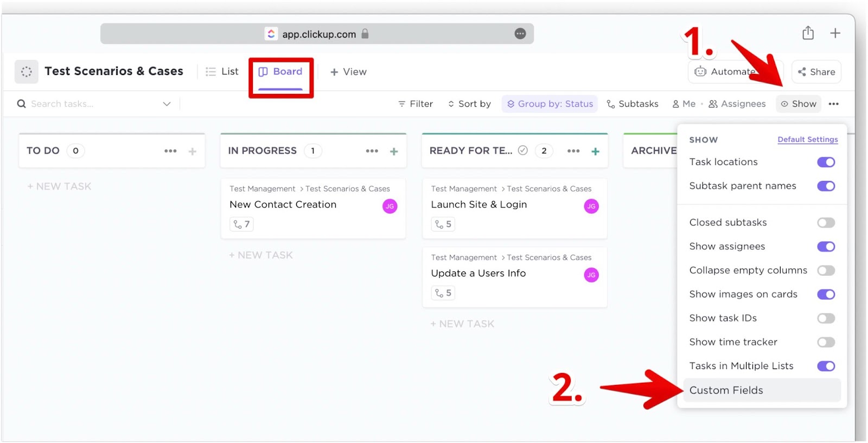Enable Collapse empty columns switch
The width and height of the screenshot is (868, 443).
pyautogui.click(x=826, y=270)
